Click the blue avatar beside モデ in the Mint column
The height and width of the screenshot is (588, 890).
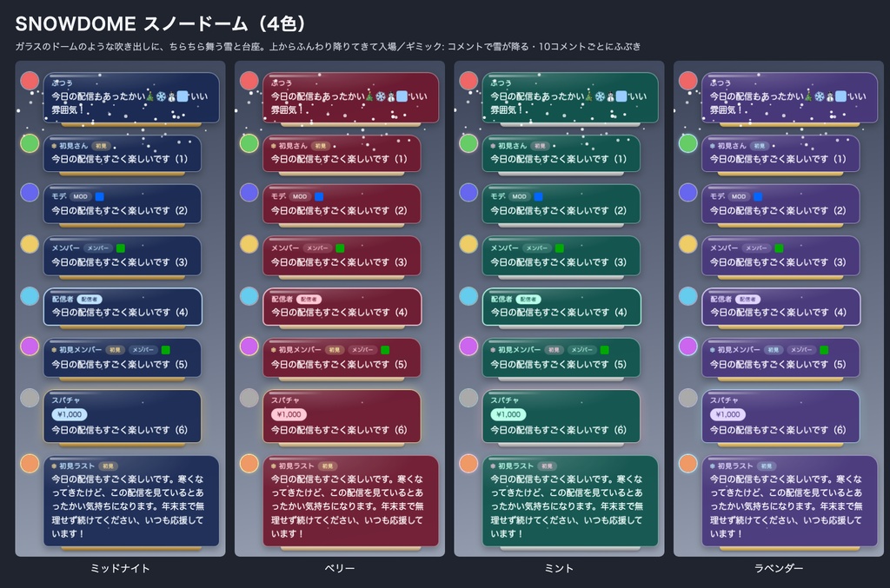click(x=468, y=193)
